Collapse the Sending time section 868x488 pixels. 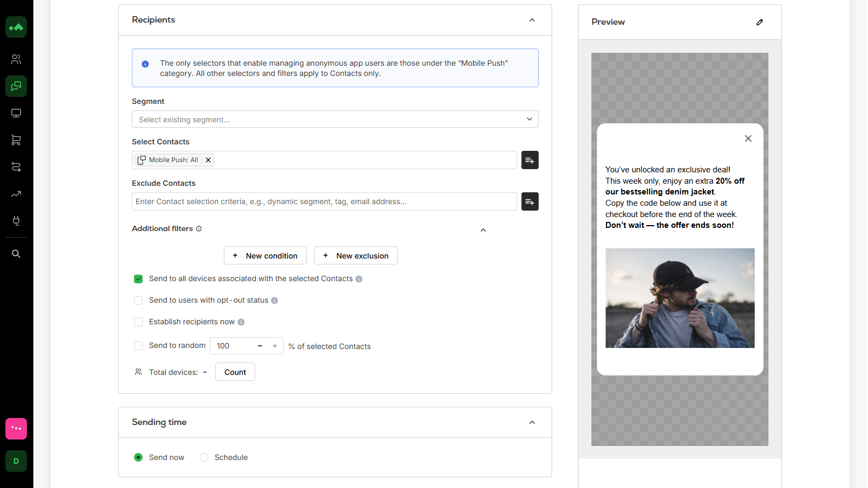point(532,422)
